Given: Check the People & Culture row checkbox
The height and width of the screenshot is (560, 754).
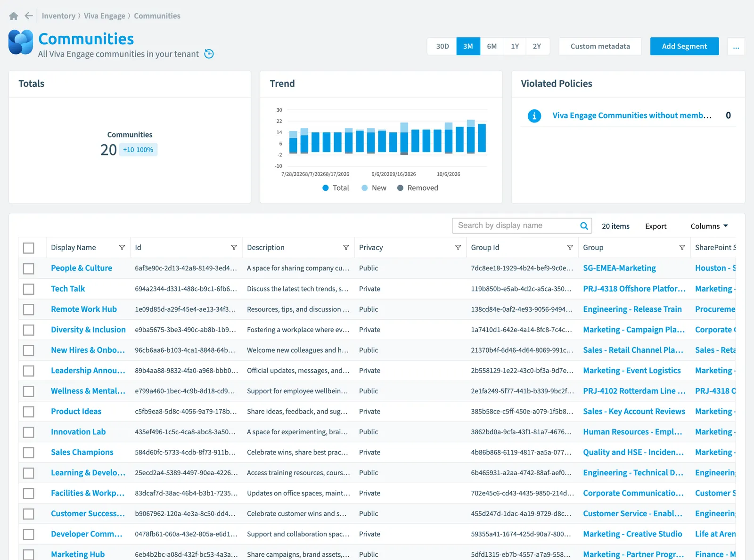Looking at the screenshot, I should tap(29, 268).
